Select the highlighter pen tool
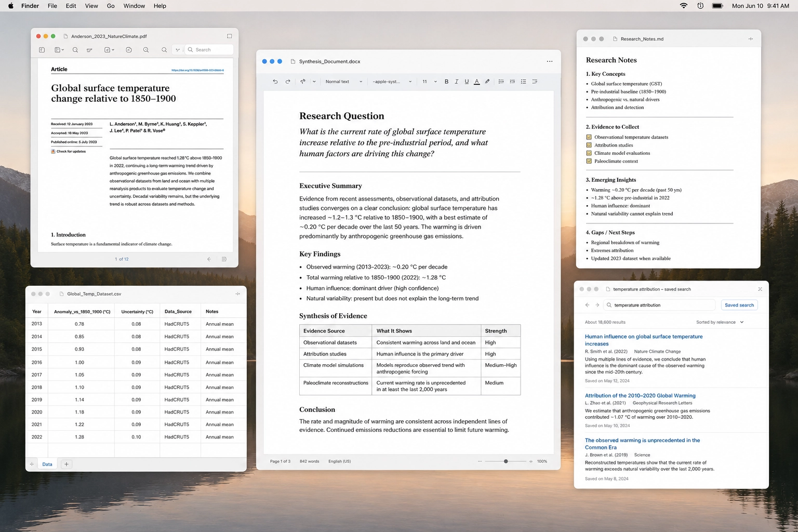The width and height of the screenshot is (798, 532). [487, 82]
